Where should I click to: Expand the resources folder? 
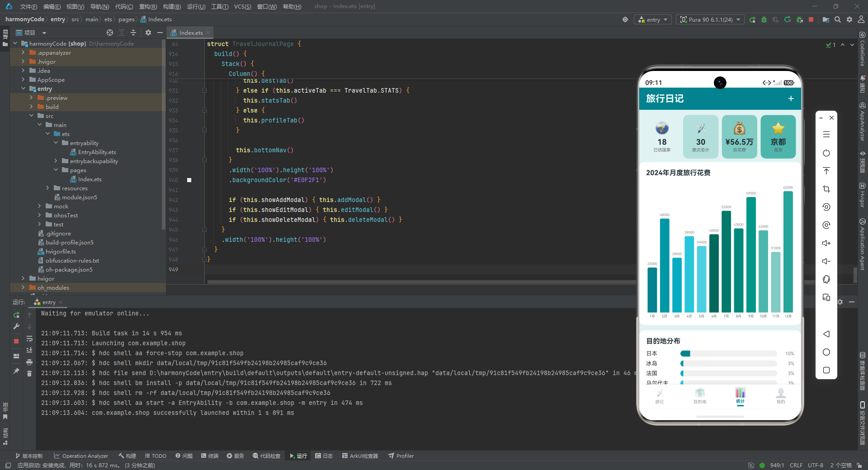[47, 188]
